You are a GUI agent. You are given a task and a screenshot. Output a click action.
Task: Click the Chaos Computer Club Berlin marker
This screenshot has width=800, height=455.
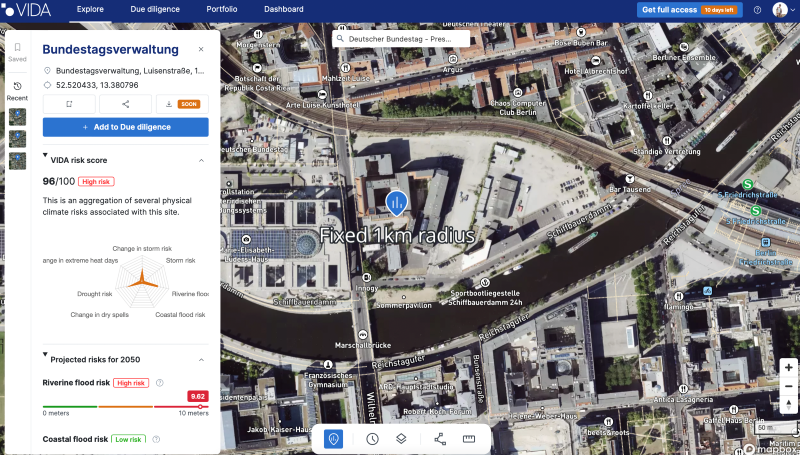518,92
